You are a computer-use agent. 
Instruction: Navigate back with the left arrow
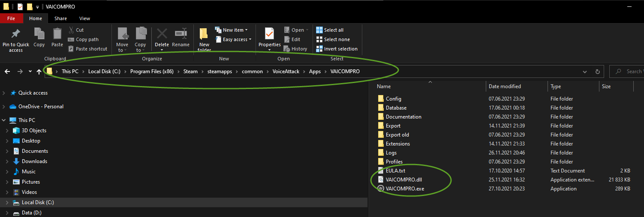7,71
